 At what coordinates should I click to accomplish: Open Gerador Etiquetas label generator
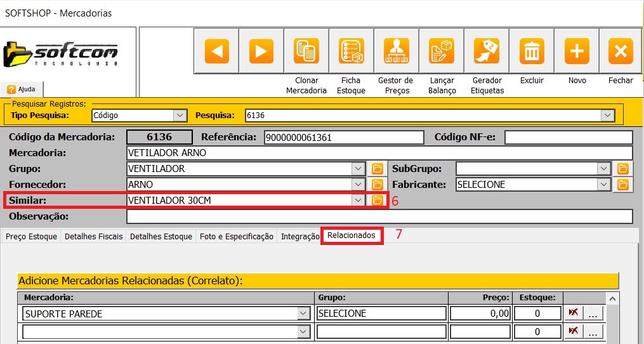click(487, 51)
